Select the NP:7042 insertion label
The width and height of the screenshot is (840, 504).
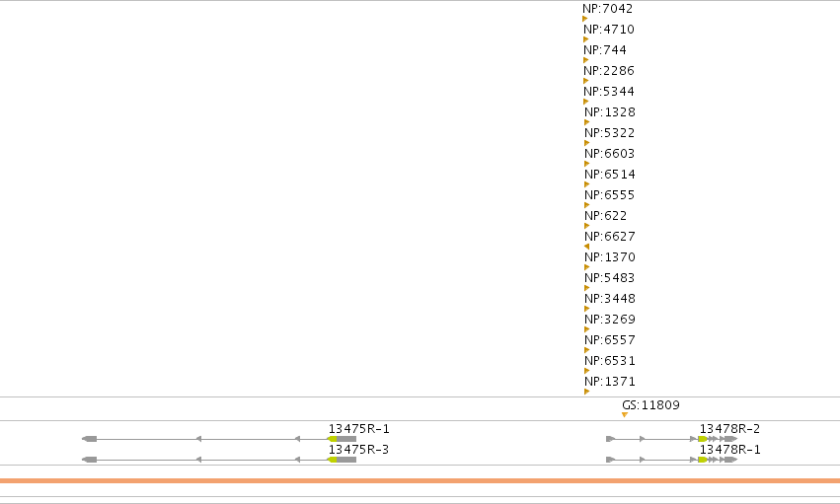[x=607, y=9]
